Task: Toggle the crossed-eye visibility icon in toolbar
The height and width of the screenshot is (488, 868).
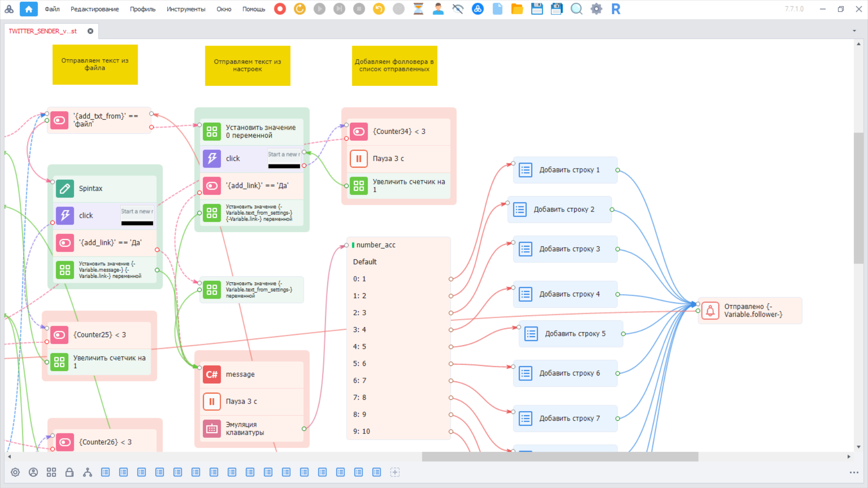Action: coord(458,9)
